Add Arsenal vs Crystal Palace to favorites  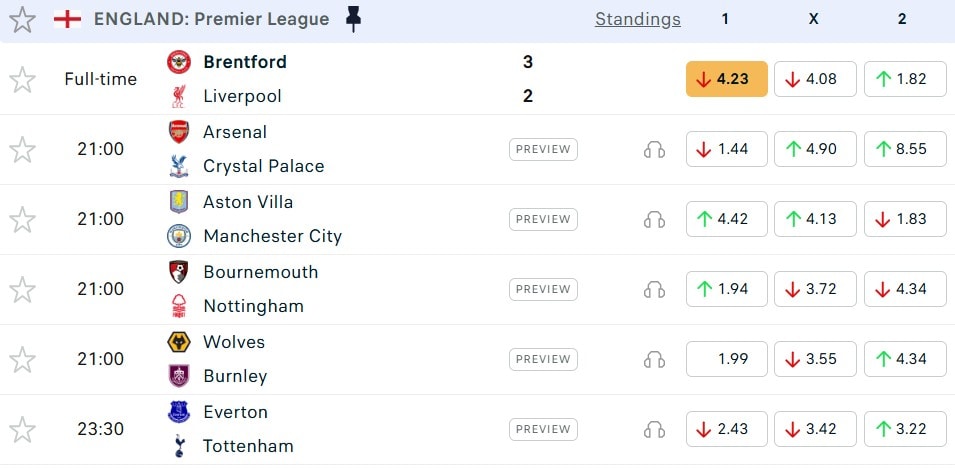22,149
